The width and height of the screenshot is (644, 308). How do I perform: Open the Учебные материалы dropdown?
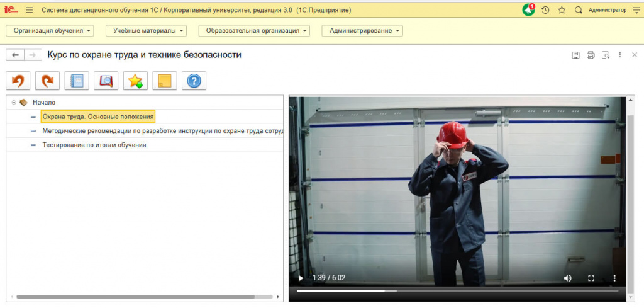[x=146, y=31]
